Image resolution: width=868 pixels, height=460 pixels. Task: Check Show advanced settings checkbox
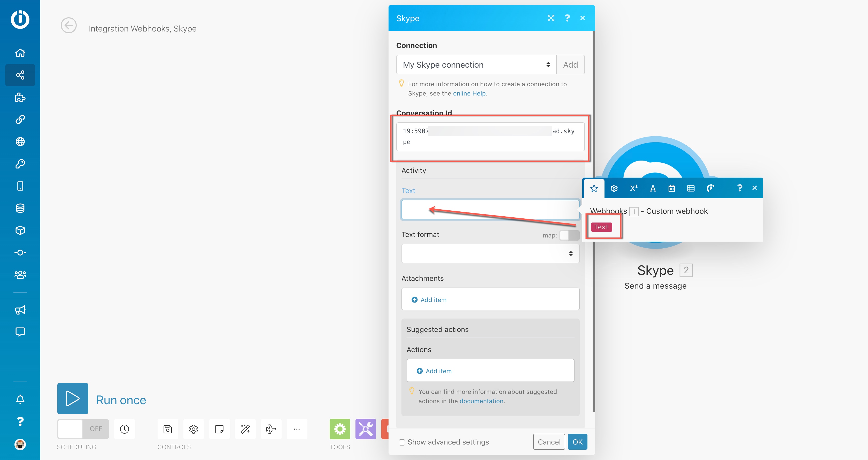(402, 442)
